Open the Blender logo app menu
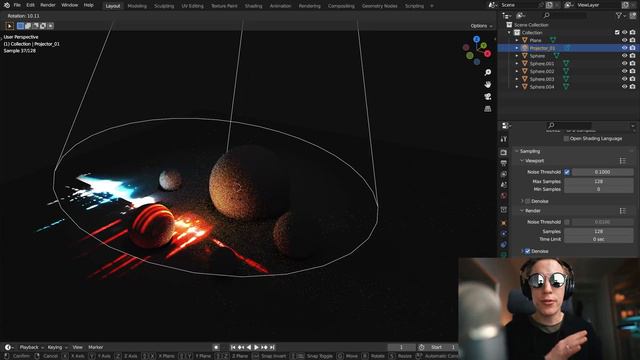Image resolution: width=640 pixels, height=360 pixels. [7, 5]
